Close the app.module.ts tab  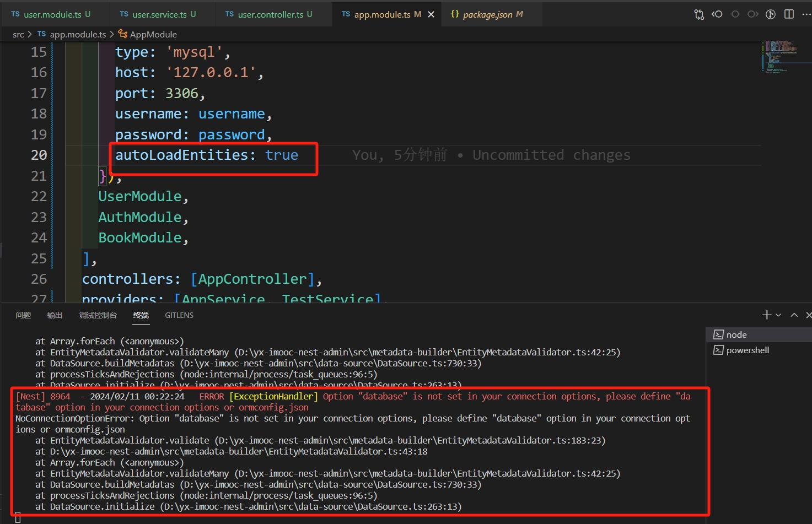(x=431, y=14)
